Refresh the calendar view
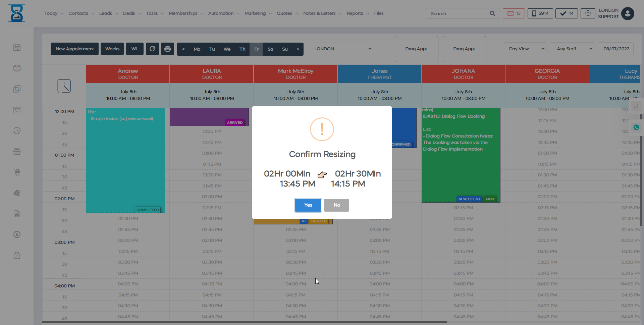The height and width of the screenshot is (325, 644). 152,49
